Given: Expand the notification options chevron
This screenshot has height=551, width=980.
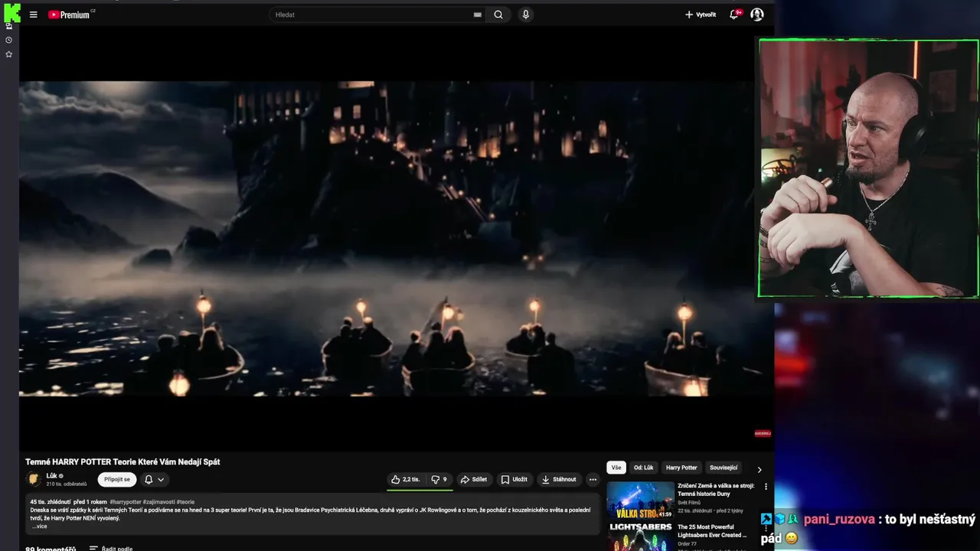Looking at the screenshot, I should click(161, 480).
